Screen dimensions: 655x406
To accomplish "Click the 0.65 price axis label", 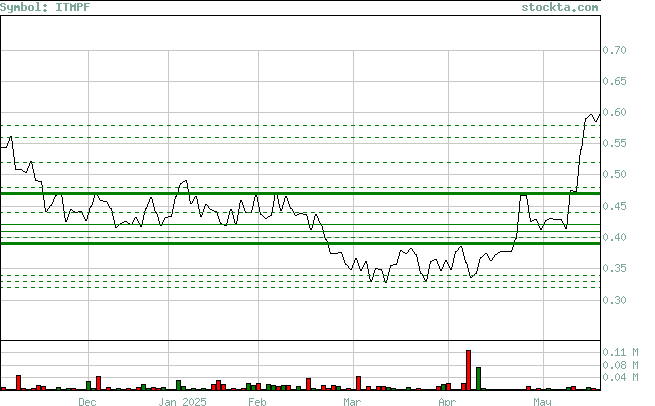I will tap(614, 81).
